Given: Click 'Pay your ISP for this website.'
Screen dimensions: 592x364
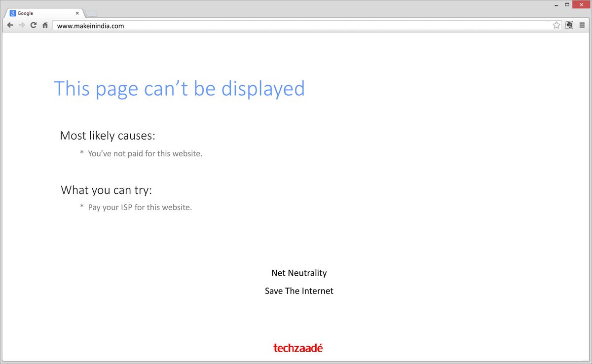Looking at the screenshot, I should click(140, 207).
